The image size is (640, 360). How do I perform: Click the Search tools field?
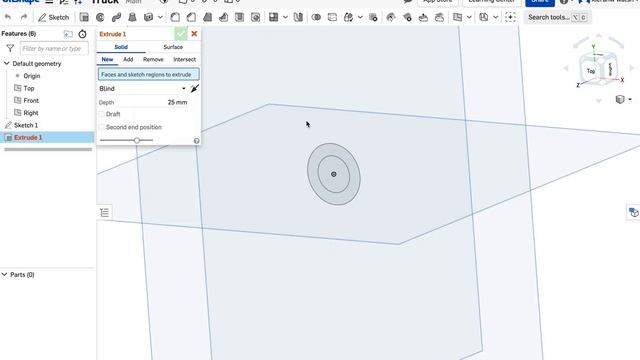[x=557, y=17]
